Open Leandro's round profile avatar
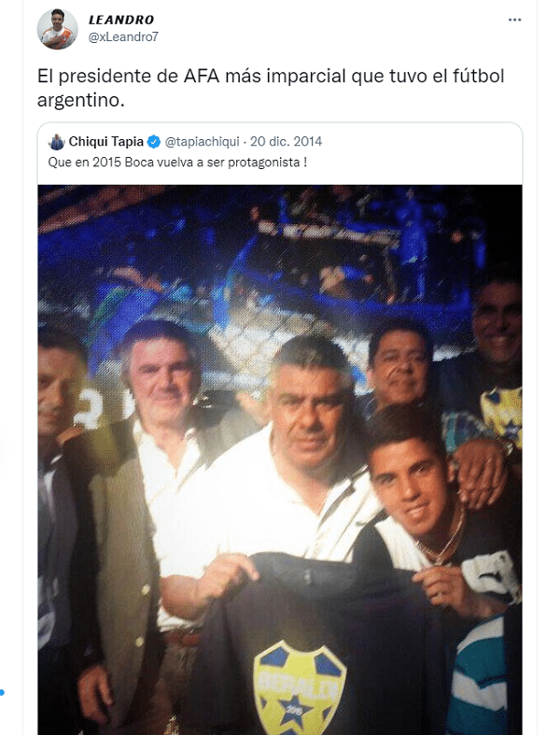The width and height of the screenshot is (560, 735). pyautogui.click(x=58, y=29)
